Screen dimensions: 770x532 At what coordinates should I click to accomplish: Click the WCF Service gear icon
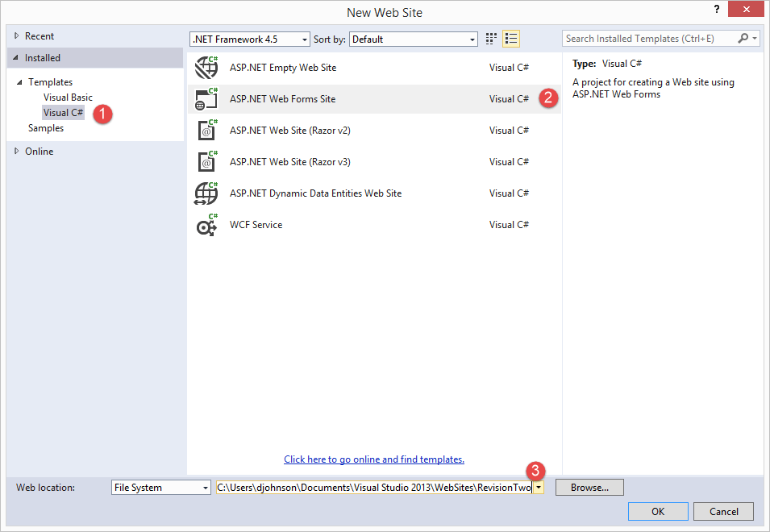click(206, 225)
